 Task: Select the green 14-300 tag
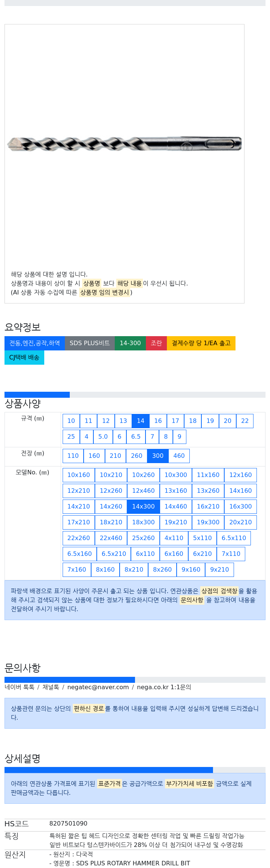[x=130, y=343]
